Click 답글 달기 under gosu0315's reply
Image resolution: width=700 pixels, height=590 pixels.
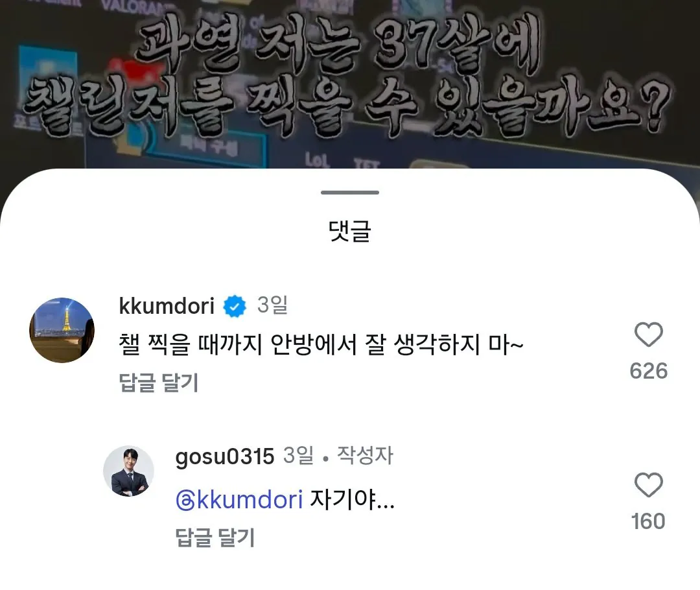click(x=215, y=537)
